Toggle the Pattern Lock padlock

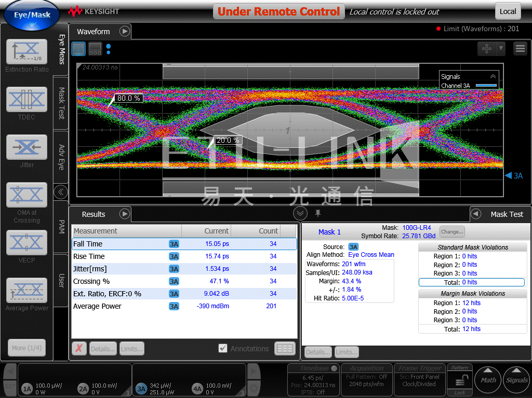click(460, 381)
